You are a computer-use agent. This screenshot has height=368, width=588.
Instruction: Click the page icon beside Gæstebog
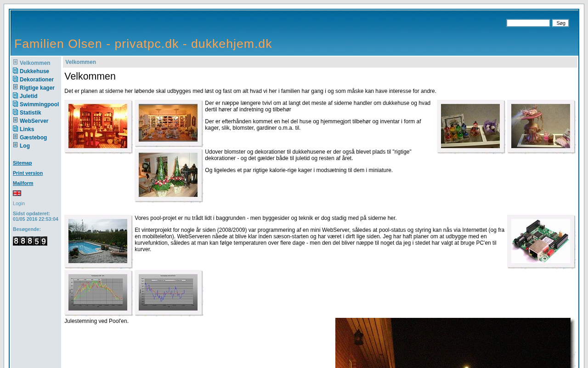15,137
